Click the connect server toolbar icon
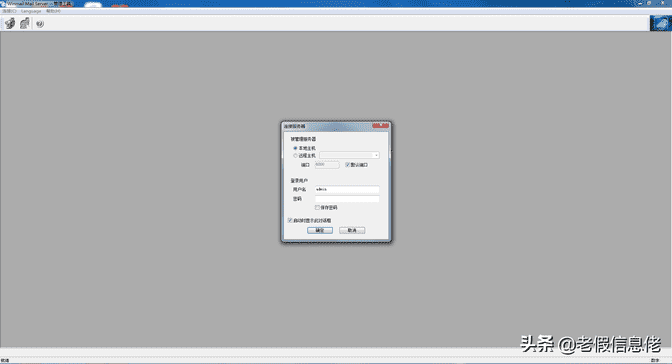 coord(10,23)
